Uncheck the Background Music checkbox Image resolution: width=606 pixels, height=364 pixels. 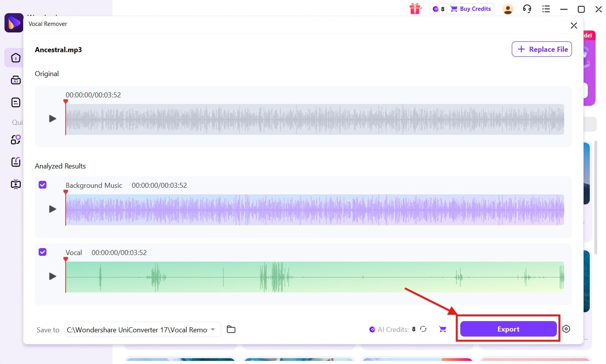click(x=43, y=185)
